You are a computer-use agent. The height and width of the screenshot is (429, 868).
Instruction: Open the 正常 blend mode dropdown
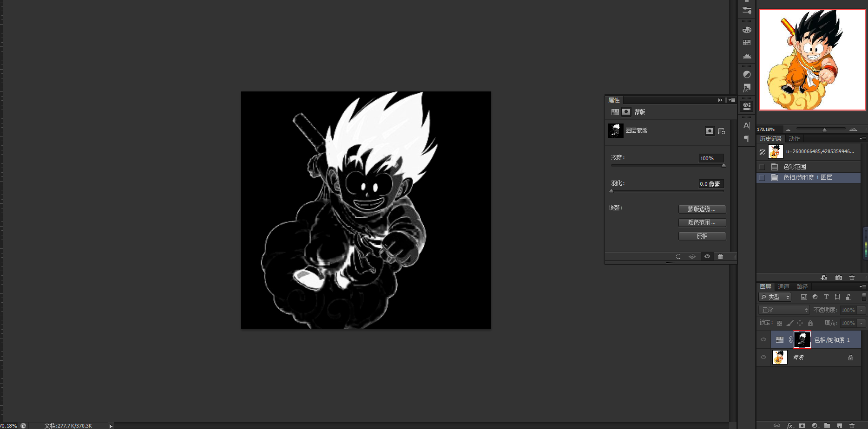point(784,310)
